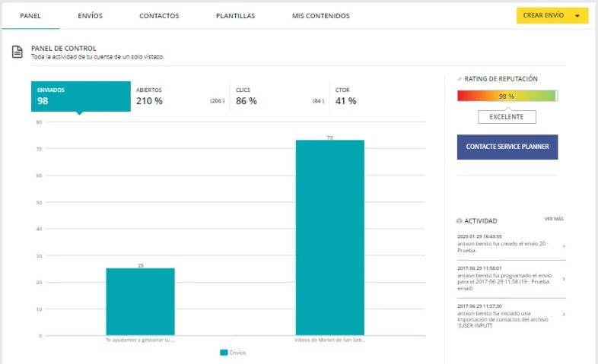Screen dimensions: 598x364
Task: Click the bar with value 73
Action: [x=330, y=238]
